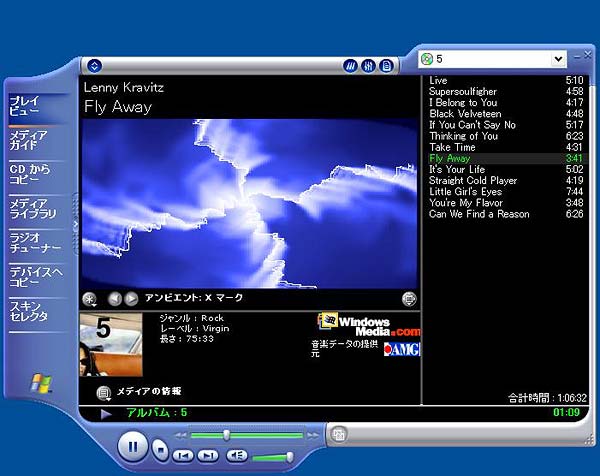Select track Little Girl's Eyes
Viewport: 600px width, 476px height.
click(x=506, y=192)
